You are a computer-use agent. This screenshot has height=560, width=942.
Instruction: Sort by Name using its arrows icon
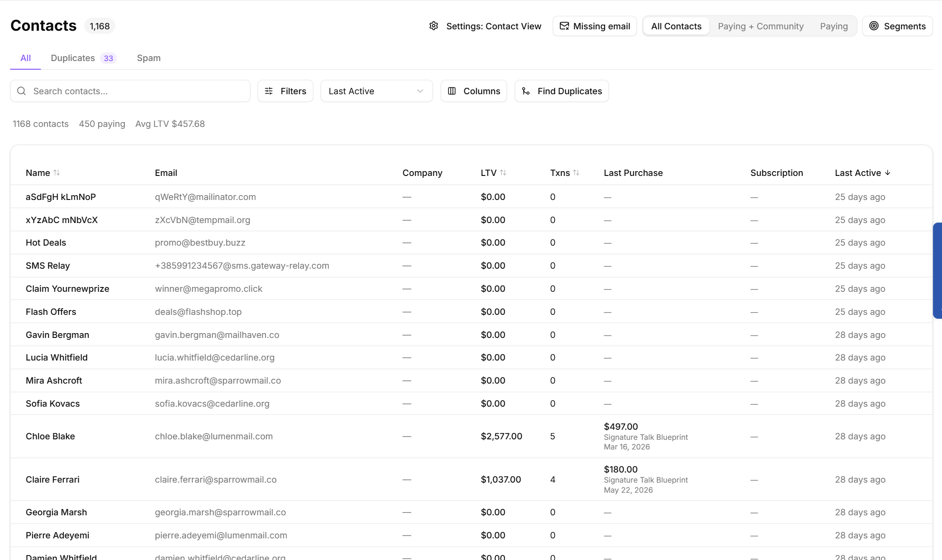[57, 173]
